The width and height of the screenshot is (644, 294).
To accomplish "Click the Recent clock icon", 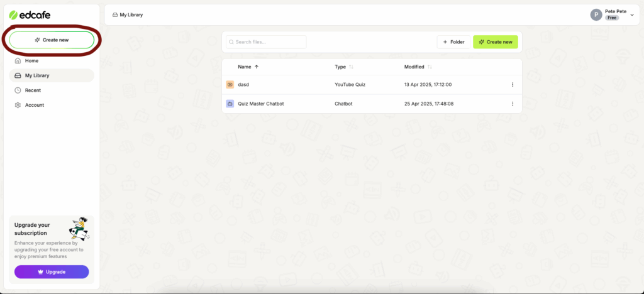I will [18, 90].
